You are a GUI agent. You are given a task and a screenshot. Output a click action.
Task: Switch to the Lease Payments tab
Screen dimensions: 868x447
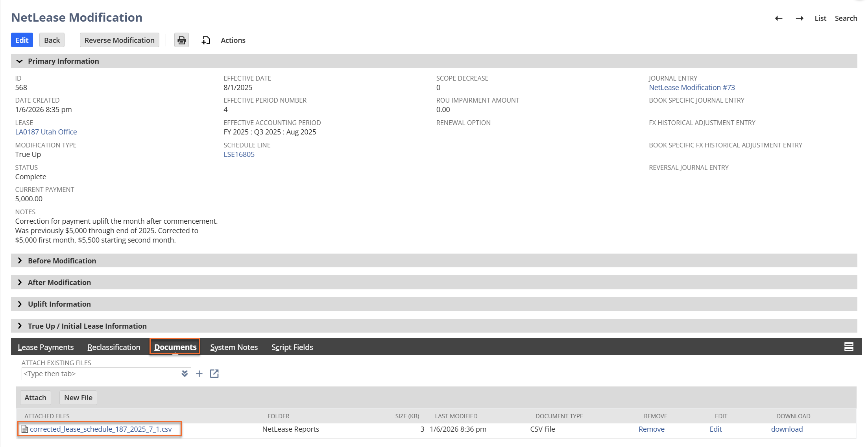click(46, 347)
